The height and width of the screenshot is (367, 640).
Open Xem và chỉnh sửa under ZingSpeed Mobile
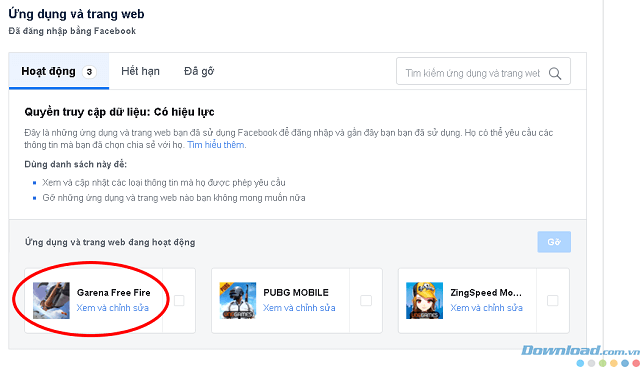pos(487,308)
